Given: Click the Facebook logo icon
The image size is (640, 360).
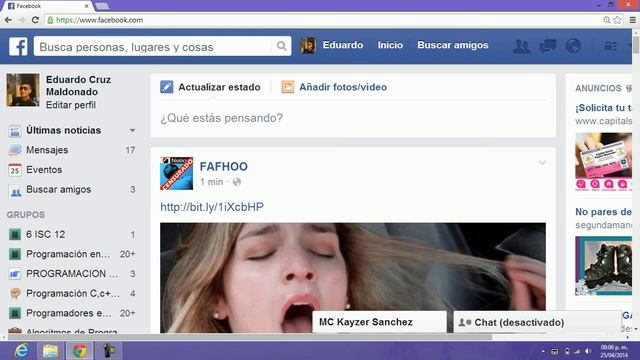Looking at the screenshot, I should pos(18,47).
